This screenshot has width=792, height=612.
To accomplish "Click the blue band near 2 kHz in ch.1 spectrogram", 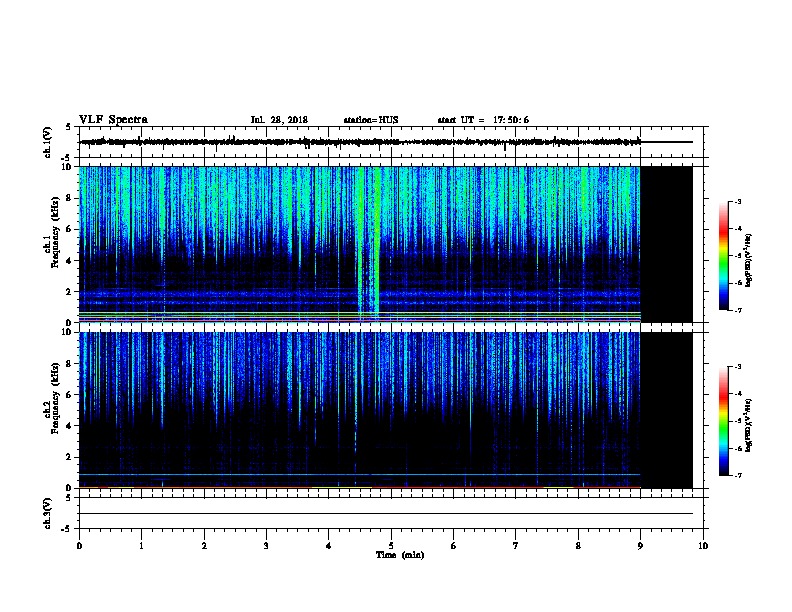I will 360,294.
